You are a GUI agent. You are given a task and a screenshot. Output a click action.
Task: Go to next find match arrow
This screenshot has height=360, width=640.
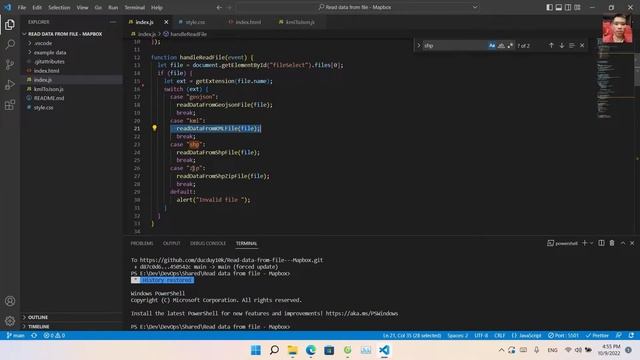[562, 45]
